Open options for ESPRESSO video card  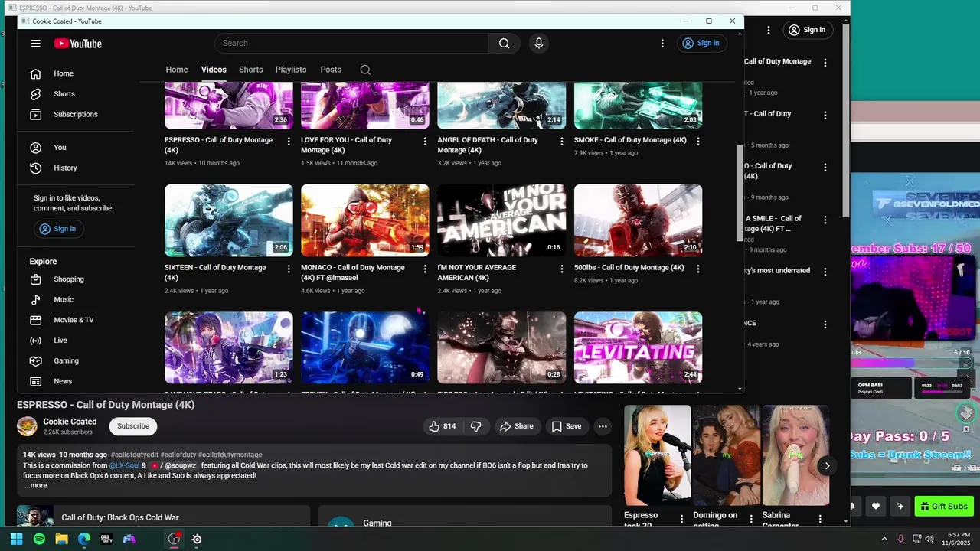(x=289, y=141)
